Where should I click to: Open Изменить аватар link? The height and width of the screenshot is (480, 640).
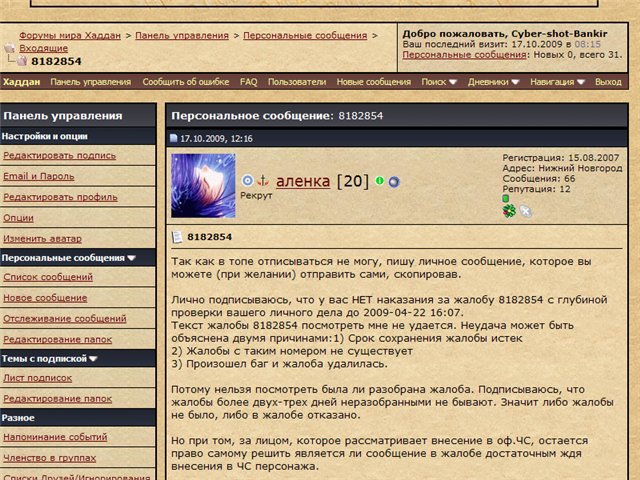[x=42, y=239]
